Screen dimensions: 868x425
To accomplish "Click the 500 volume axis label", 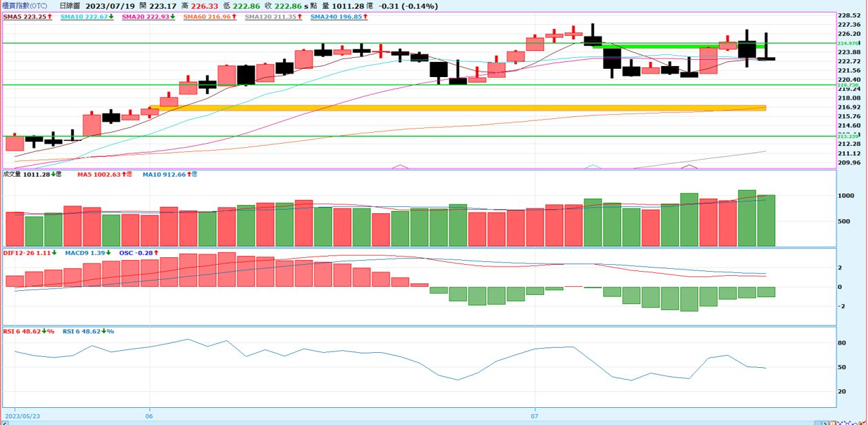I will 845,221.
